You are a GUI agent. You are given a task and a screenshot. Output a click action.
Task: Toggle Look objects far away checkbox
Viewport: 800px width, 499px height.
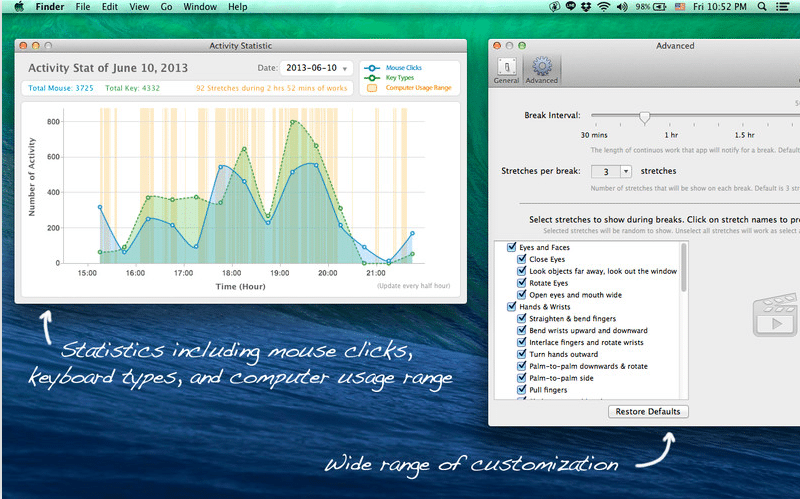[x=521, y=271]
